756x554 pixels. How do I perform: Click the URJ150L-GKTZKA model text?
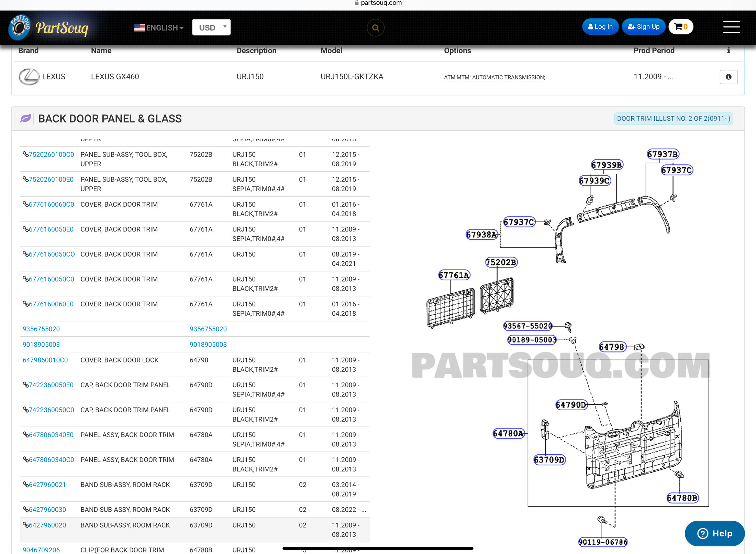click(352, 76)
